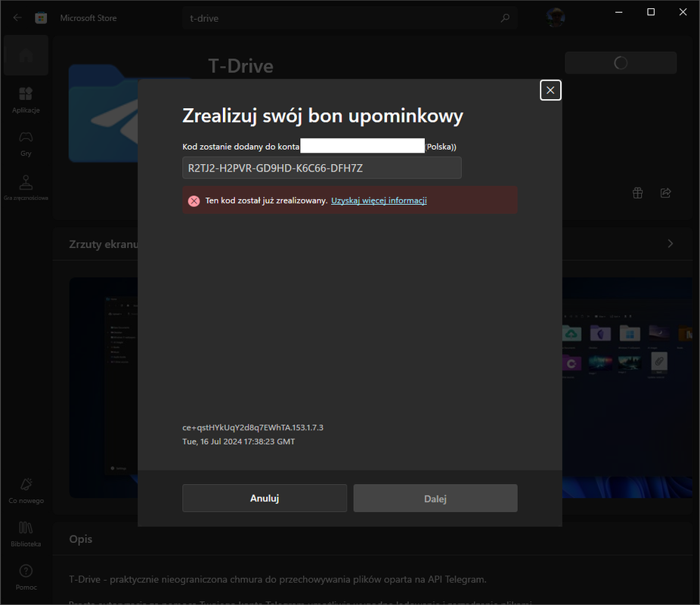Focus the t-drive search box
Image resolution: width=700 pixels, height=605 pixels.
(349, 18)
